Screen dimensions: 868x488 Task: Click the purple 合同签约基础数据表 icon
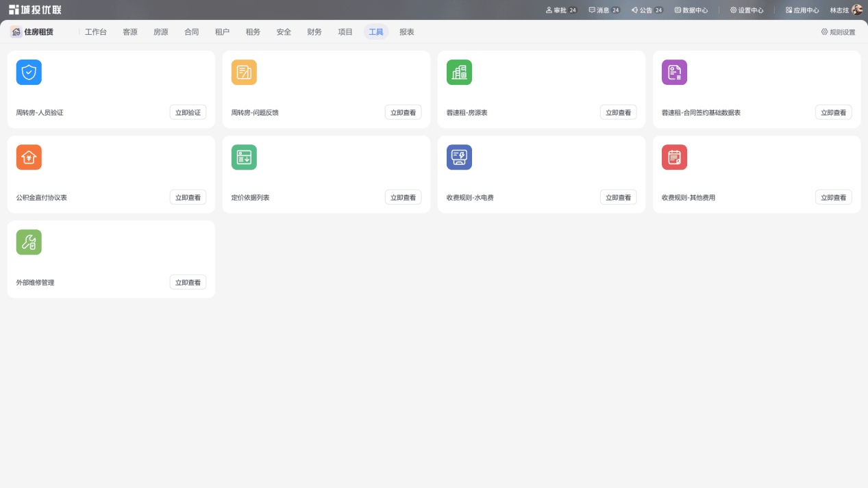(674, 73)
